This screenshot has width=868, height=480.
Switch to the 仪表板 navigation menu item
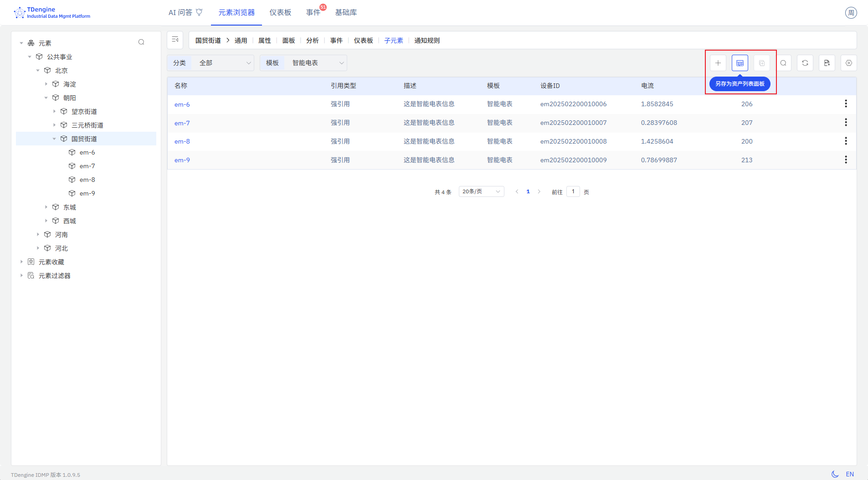[x=280, y=12]
